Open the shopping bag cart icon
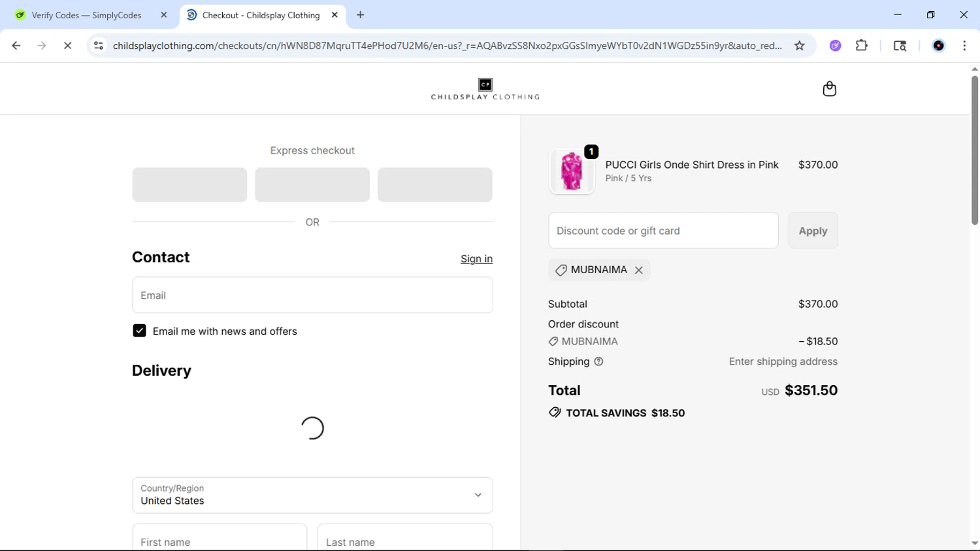Screen dimensions: 980x551 (829, 89)
